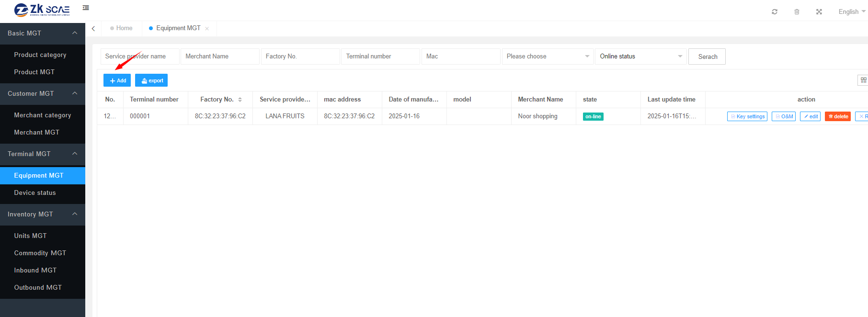Click the trash icon in top bar
Image resolution: width=868 pixels, height=317 pixels.
(x=797, y=11)
